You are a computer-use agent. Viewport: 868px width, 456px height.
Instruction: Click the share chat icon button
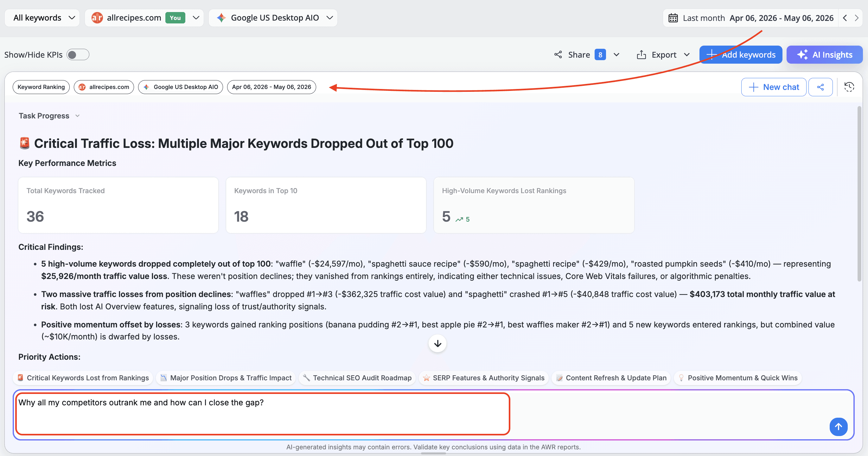pos(820,87)
